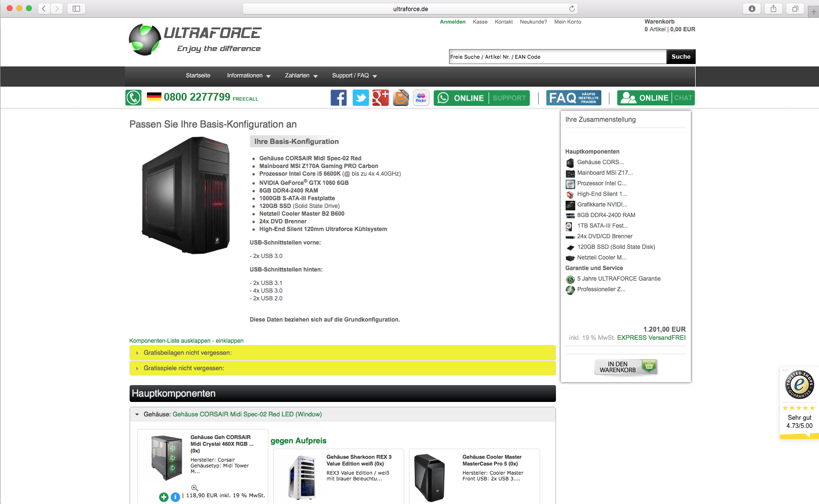Collapse the Gehäuse CORSAIR Midi Spec-02 section

[x=343, y=414]
